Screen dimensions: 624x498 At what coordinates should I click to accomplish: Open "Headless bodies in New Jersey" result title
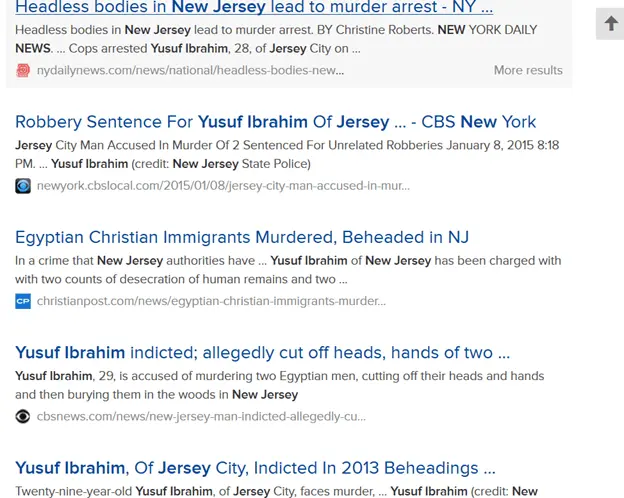(x=254, y=8)
